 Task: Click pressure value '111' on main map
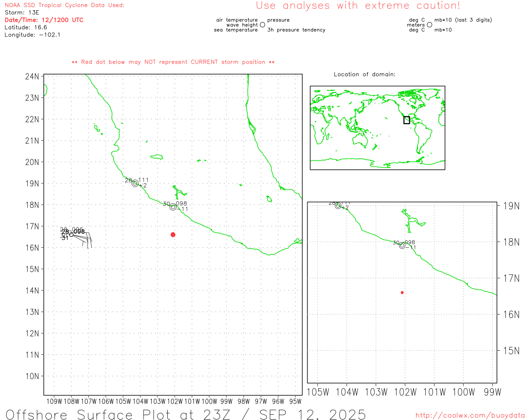coord(144,180)
